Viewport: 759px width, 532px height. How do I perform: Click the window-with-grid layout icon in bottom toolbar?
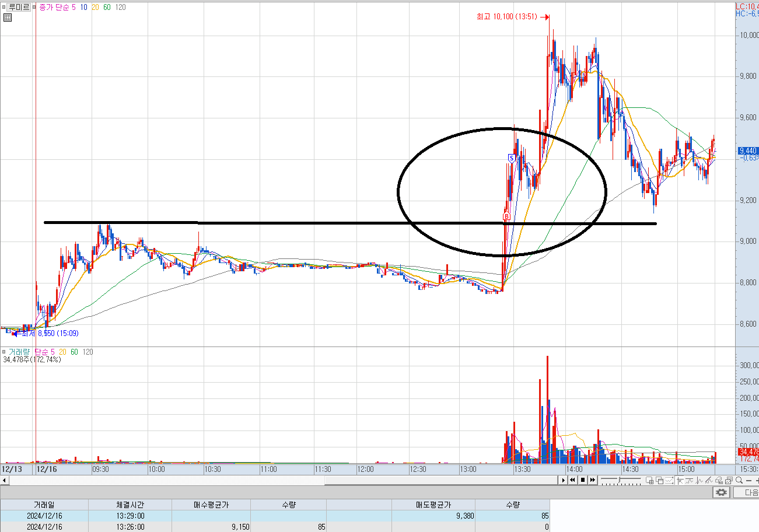tap(650, 480)
